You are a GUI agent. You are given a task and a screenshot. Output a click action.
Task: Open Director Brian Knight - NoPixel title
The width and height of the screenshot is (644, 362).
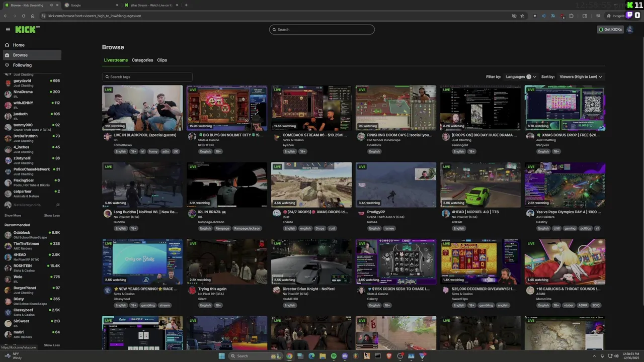[308, 289]
